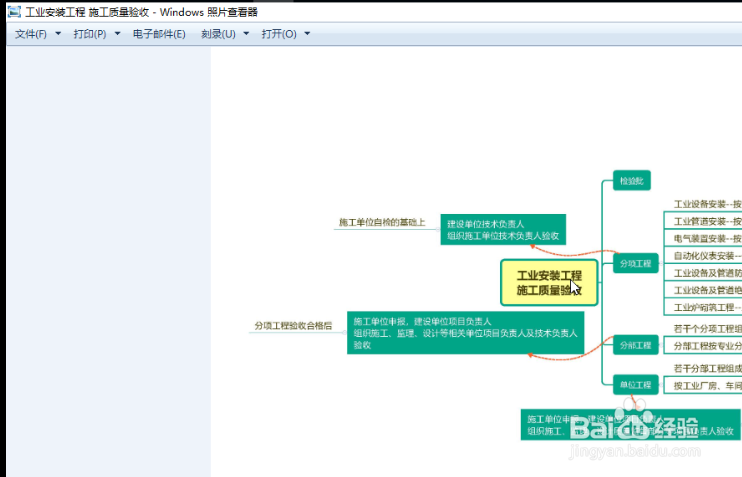Viewport: 742px width, 477px height.
Task: Expand the 刻录(U) dropdown arrow
Action: (x=246, y=34)
